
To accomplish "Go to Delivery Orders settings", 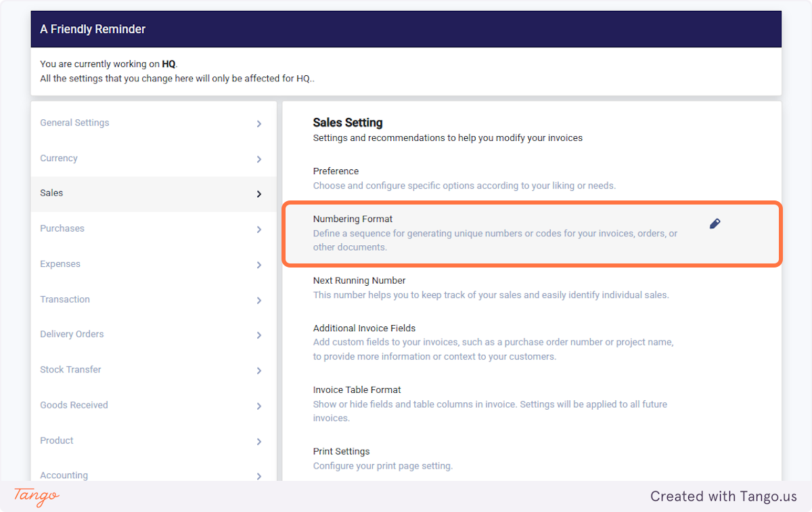I will 154,335.
